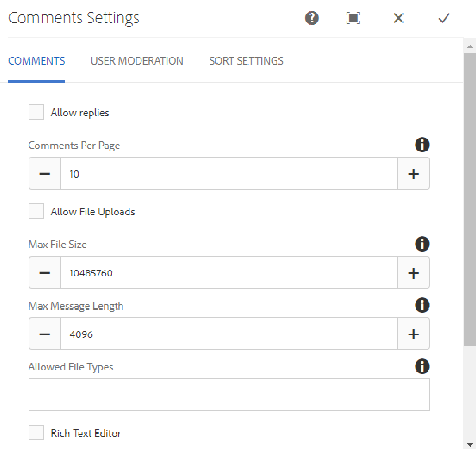Show info for Allowed File Types

click(x=422, y=367)
